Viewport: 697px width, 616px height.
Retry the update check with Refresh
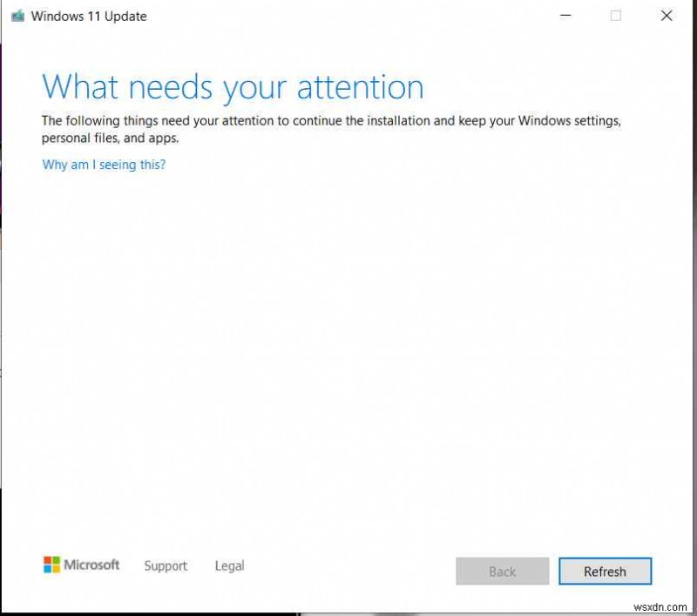(x=605, y=572)
